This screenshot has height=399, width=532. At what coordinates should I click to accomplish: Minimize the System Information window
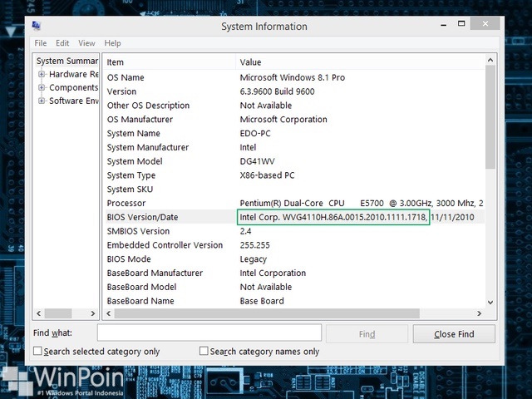click(x=443, y=24)
